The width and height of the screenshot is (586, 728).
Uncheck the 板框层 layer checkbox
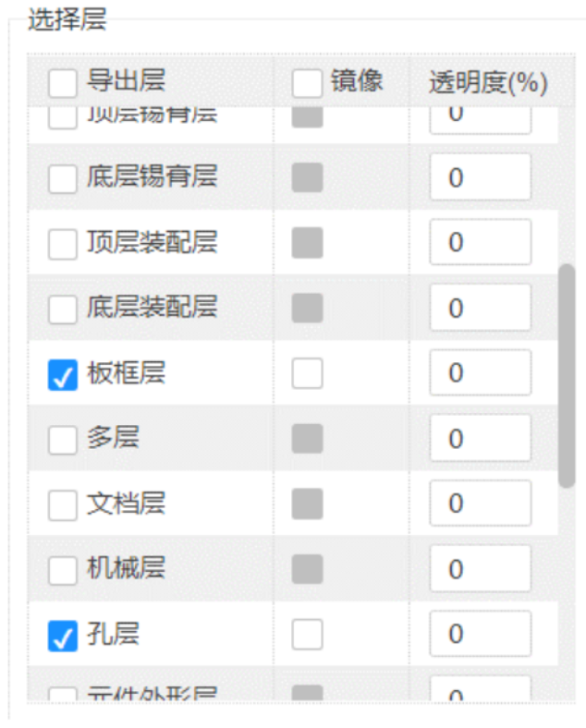62,374
